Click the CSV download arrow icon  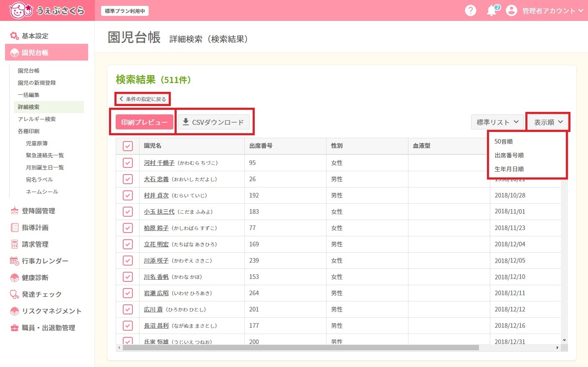[x=186, y=122]
